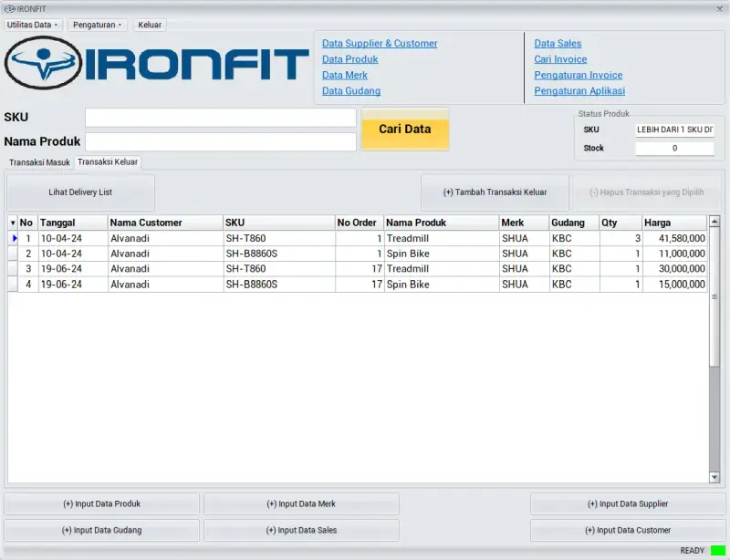Sort by the No column header
Image resolution: width=730 pixels, height=560 pixels.
click(27, 223)
